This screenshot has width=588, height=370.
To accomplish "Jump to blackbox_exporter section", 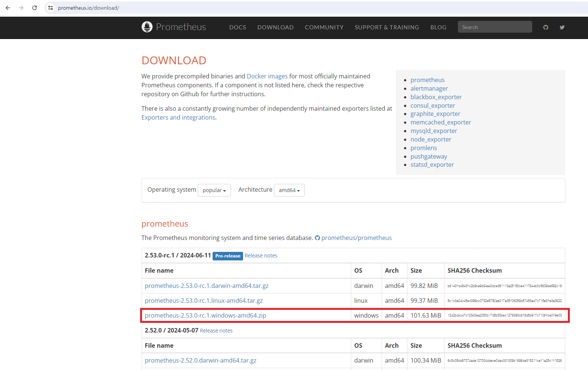I will pos(436,97).
